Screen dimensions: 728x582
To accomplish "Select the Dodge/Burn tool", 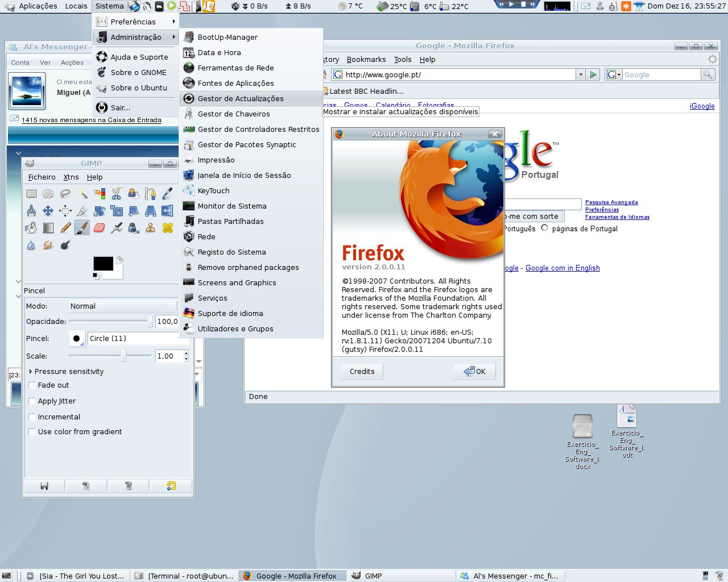I will pos(65,245).
